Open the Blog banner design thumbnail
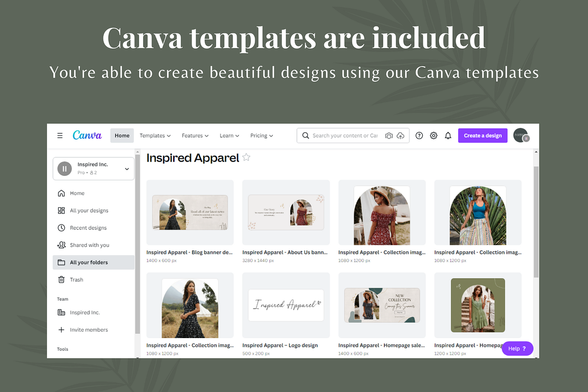588x392 pixels. click(x=190, y=213)
